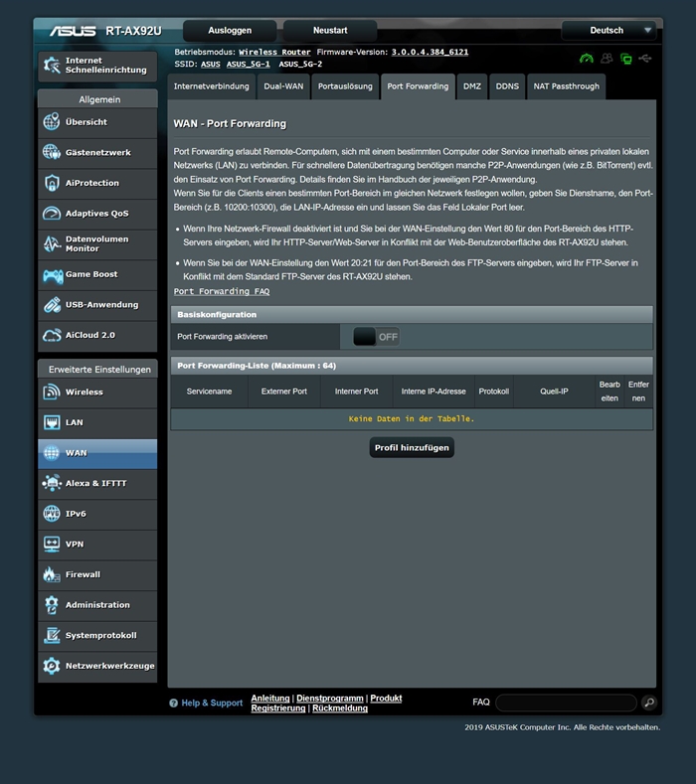This screenshot has width=696, height=784.
Task: Open Übersicht via its globe icon
Action: point(52,121)
